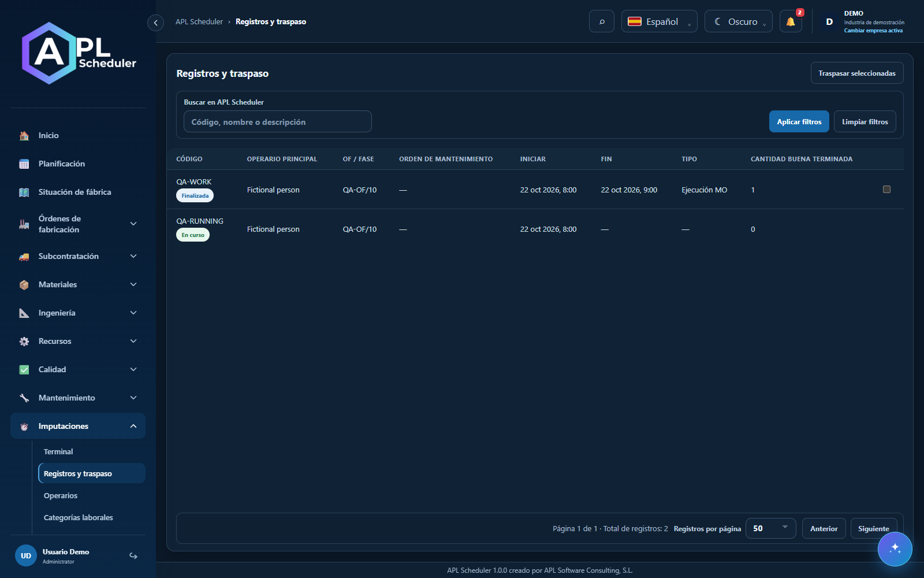This screenshot has width=924, height=578.
Task: Open the search magnifier in the header
Action: [602, 21]
